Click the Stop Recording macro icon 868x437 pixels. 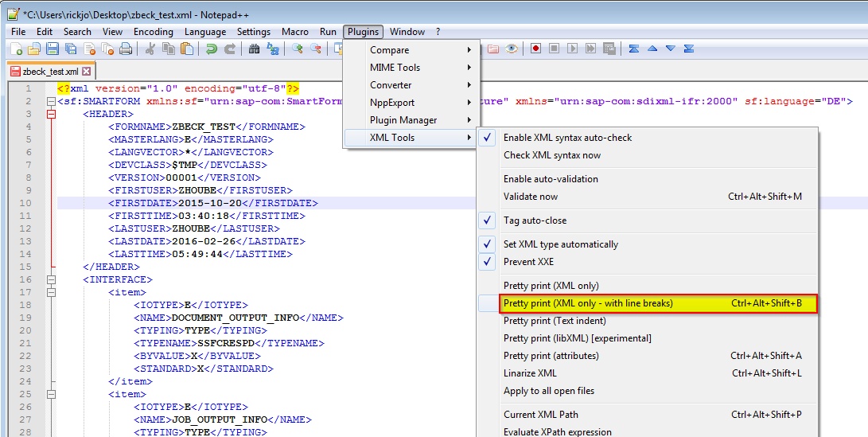point(554,49)
